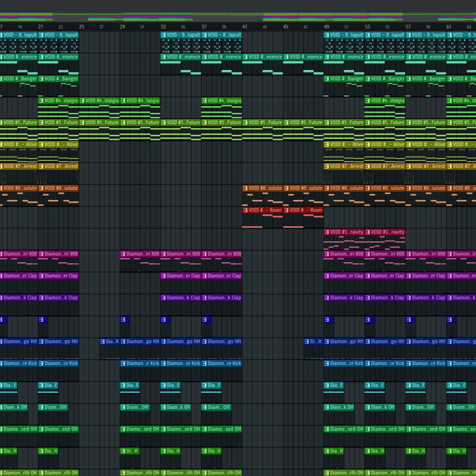476x476 pixels.
Task: Select the VOID ravity clip starting at bar 53
Action: [x=387, y=232]
